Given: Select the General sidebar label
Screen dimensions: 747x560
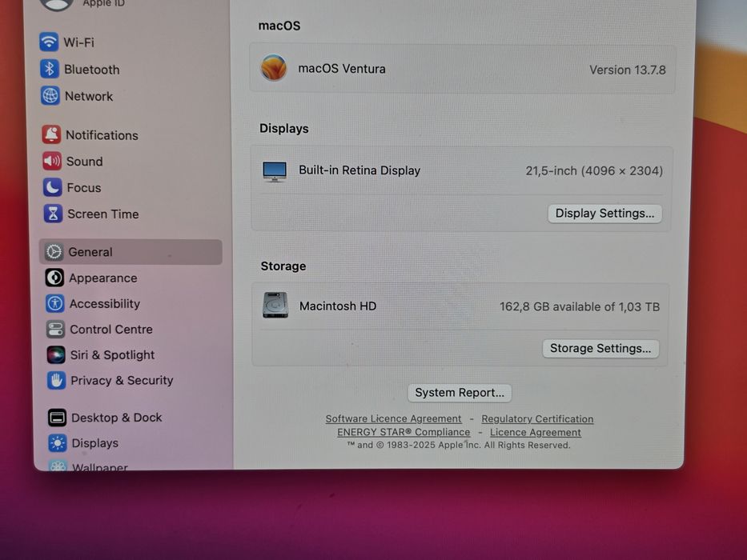Looking at the screenshot, I should pyautogui.click(x=90, y=252).
